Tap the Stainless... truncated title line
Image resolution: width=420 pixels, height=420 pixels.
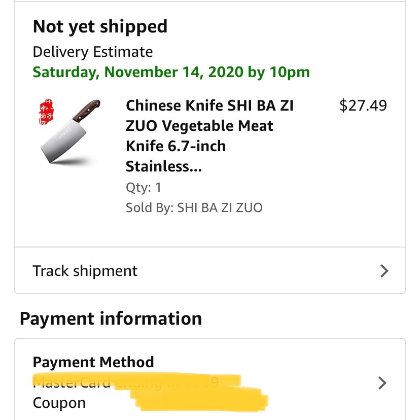pyautogui.click(x=164, y=166)
